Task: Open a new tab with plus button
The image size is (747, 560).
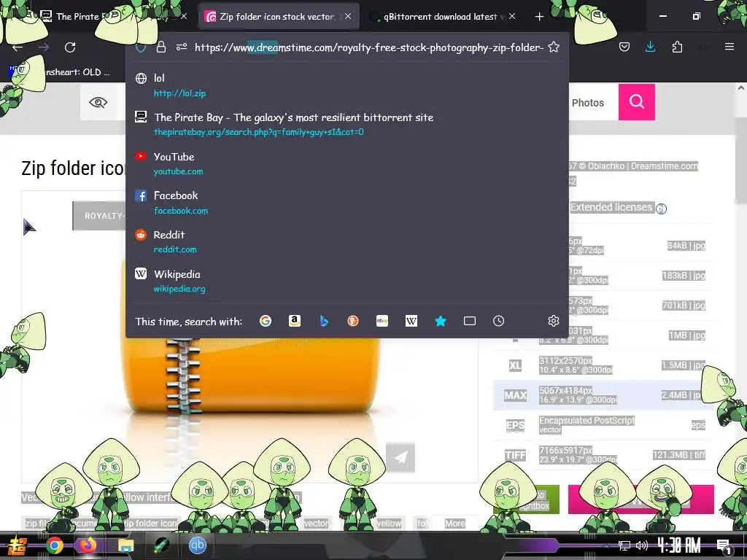Action: [539, 17]
